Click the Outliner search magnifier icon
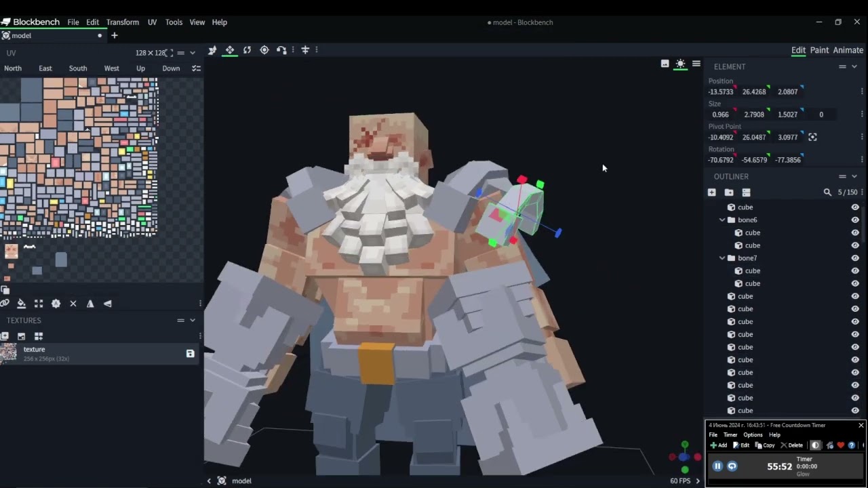Image resolution: width=868 pixels, height=488 pixels. (827, 192)
